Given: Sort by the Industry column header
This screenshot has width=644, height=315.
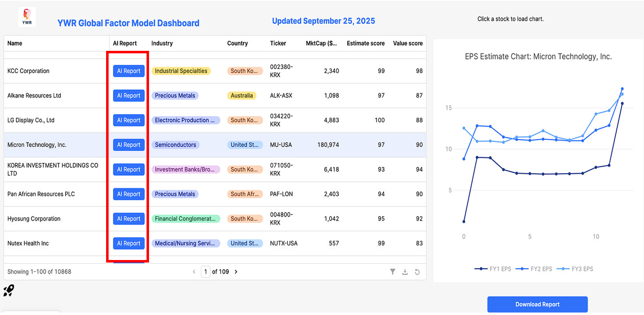Looking at the screenshot, I should pyautogui.click(x=162, y=43).
